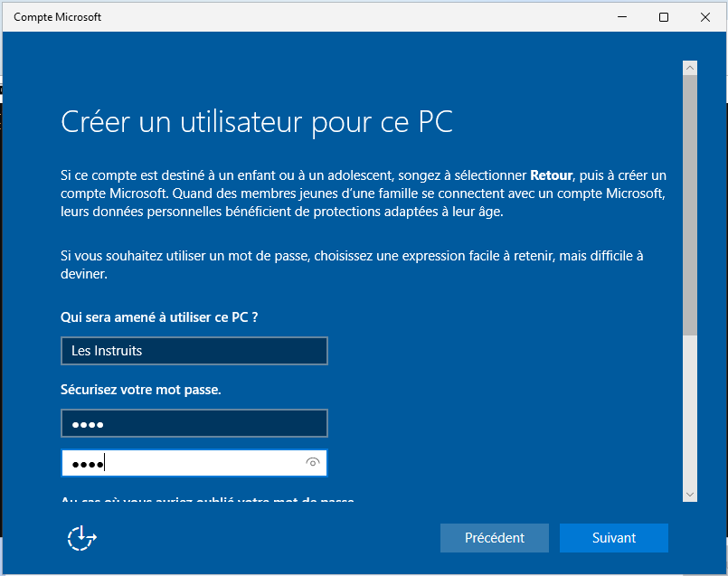
Task: Click the Sécurisez votre mot passe label
Action: coord(140,390)
